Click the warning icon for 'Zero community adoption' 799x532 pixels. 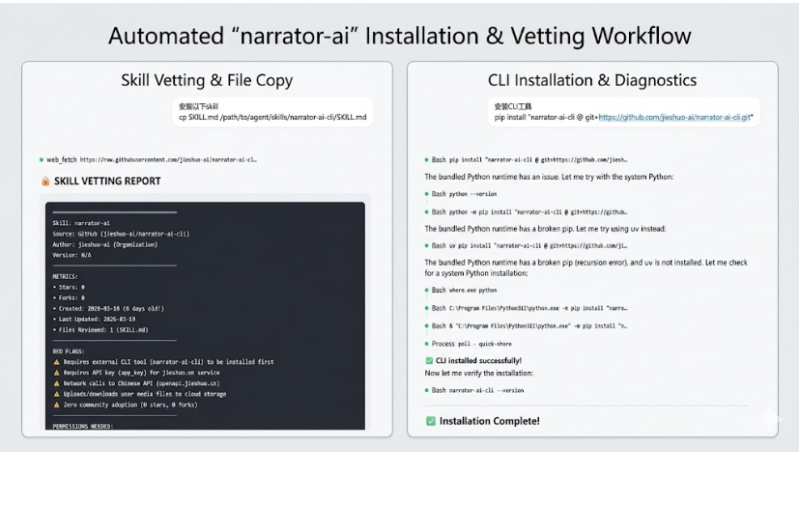57,405
